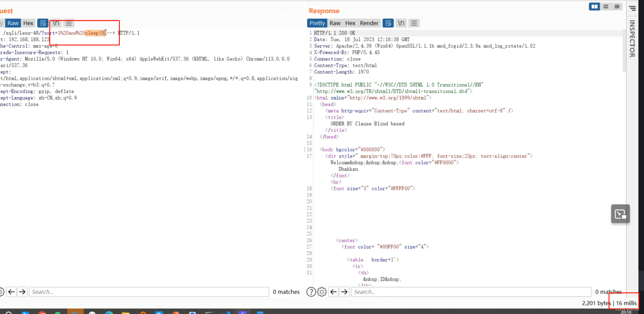The image size is (644, 314).
Task: Toggle non-printable \n characters in Request panel
Action: coord(56,23)
